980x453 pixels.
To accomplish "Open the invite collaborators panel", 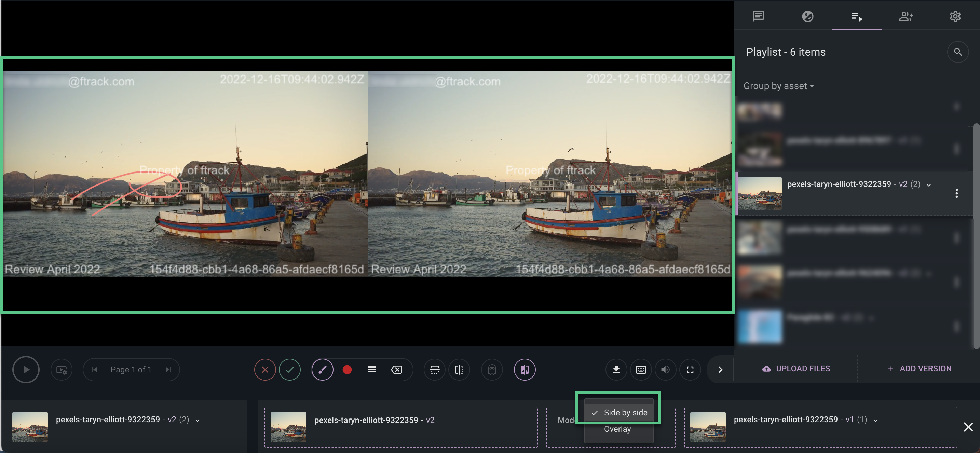I will pos(906,16).
